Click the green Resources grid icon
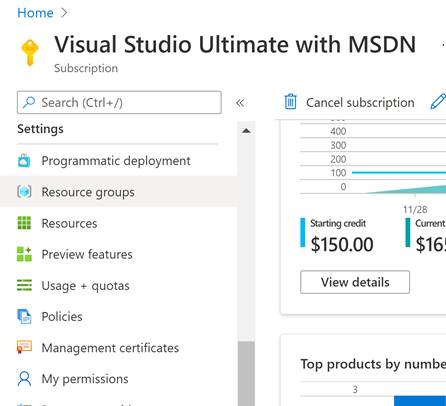The image size is (446, 406). click(24, 223)
